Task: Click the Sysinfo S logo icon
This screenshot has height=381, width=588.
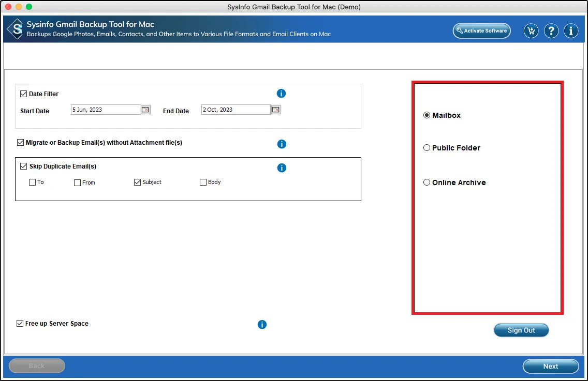Action: [x=16, y=29]
